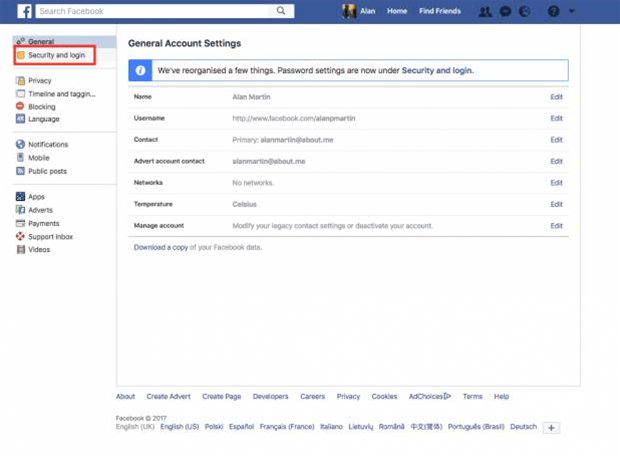
Task: Open Adverts settings
Action: coord(40,210)
